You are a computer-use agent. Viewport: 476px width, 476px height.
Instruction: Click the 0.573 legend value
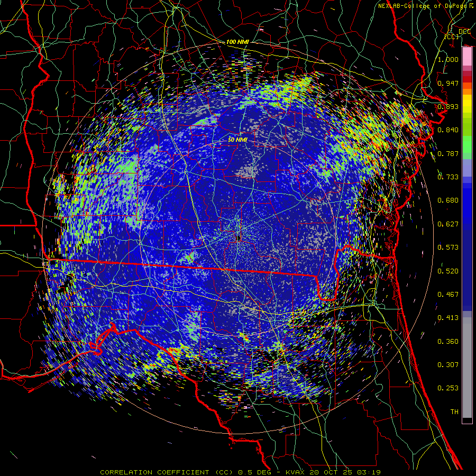(448, 248)
